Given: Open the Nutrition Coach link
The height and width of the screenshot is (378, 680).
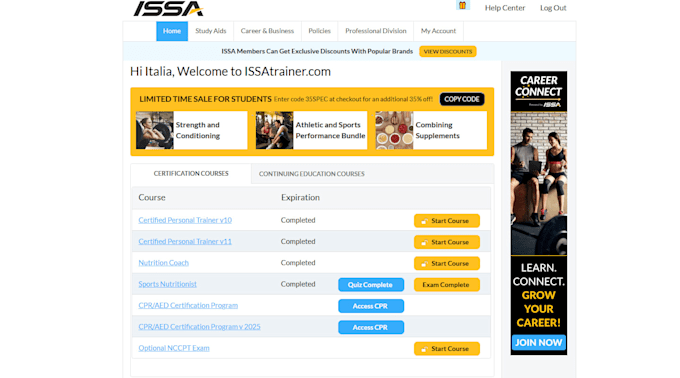Looking at the screenshot, I should 163,263.
